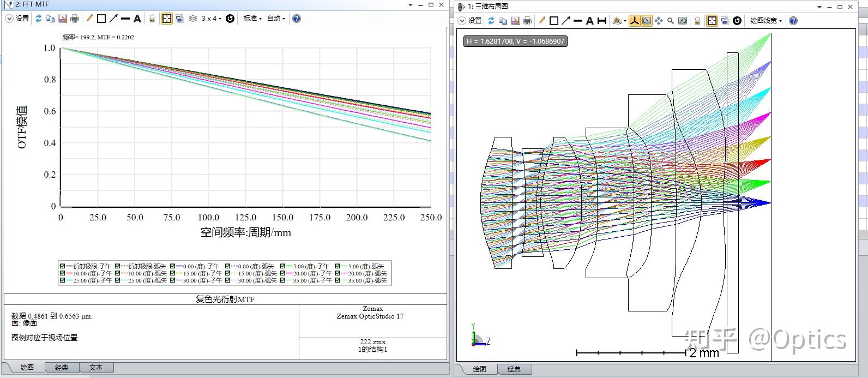Print the FFT MTF plot

click(x=75, y=19)
